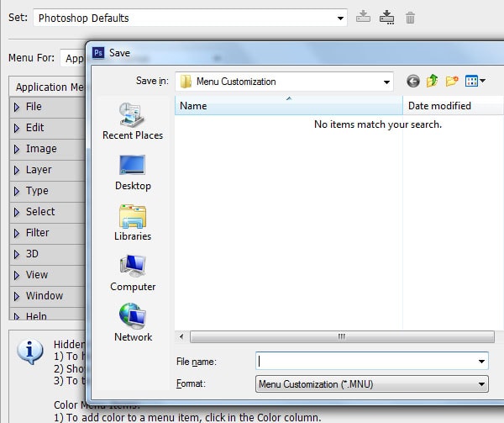Choose Libraries in the places bar
504x423 pixels.
[x=133, y=223]
